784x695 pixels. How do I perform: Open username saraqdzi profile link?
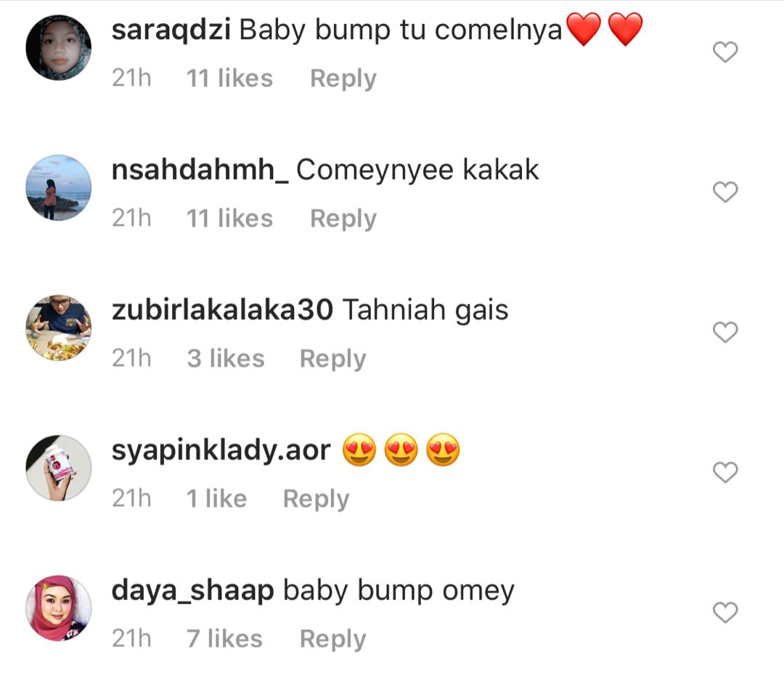click(171, 31)
